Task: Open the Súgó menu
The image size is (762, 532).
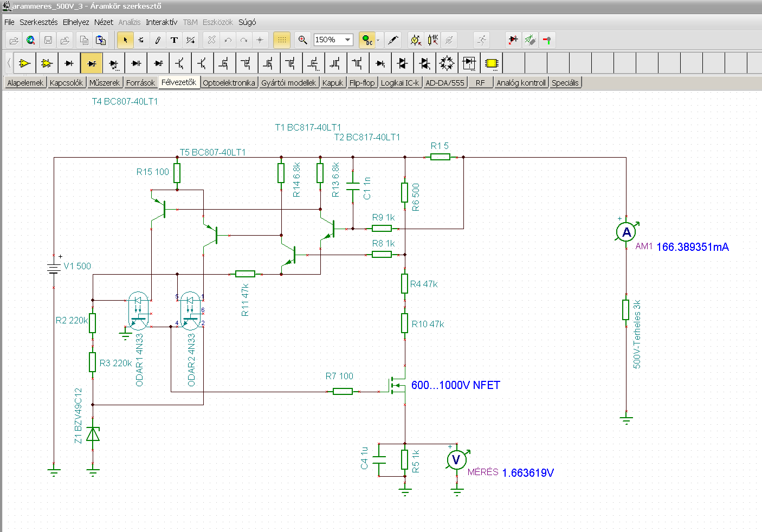Action: [247, 22]
